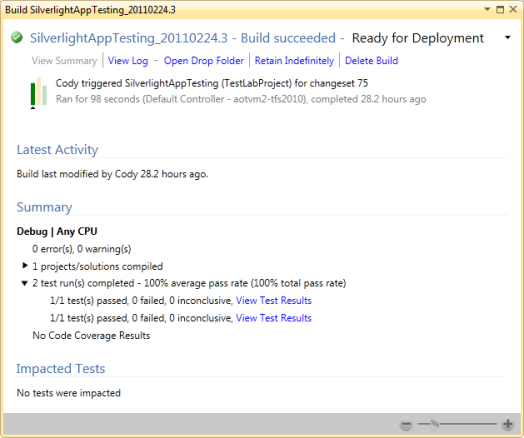Click the Ready for Deployment text
The width and height of the screenshot is (524, 438).
click(x=418, y=38)
